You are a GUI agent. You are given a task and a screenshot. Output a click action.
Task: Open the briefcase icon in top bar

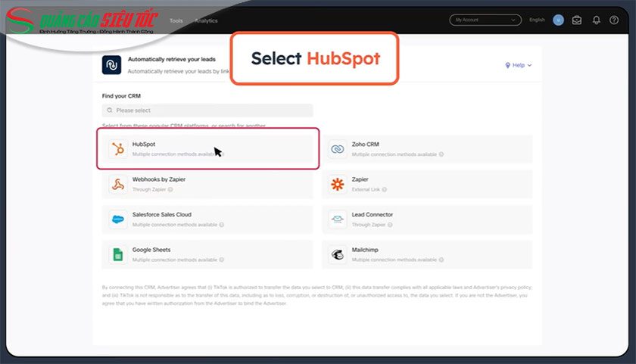pos(578,20)
